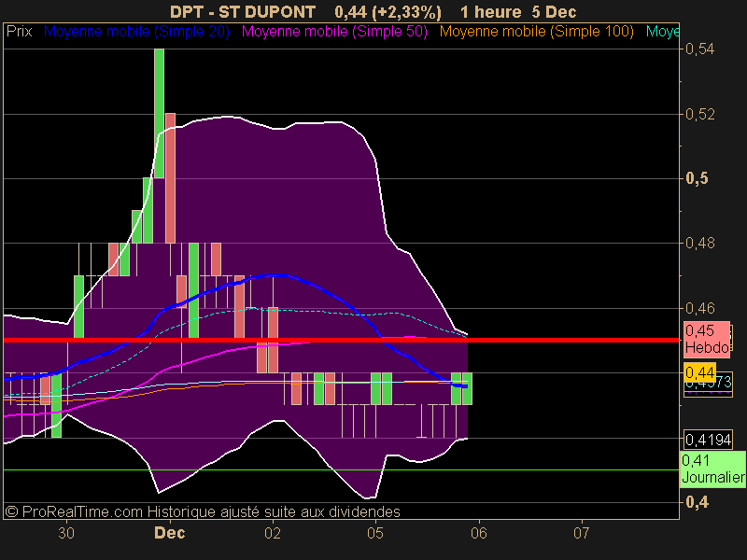Click the '0,46' price axis value
Viewport: 747px width, 560px height.
(699, 309)
